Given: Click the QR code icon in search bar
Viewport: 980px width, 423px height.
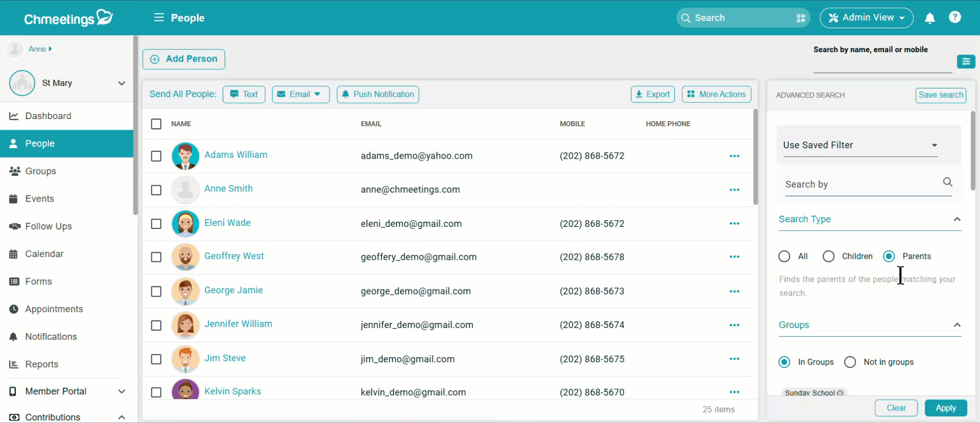Looking at the screenshot, I should 800,18.
